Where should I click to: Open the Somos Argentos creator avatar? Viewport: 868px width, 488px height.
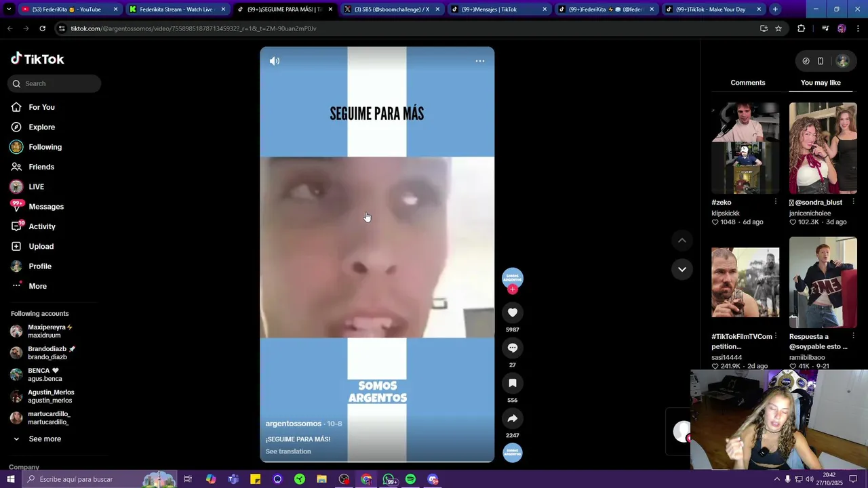(x=513, y=277)
